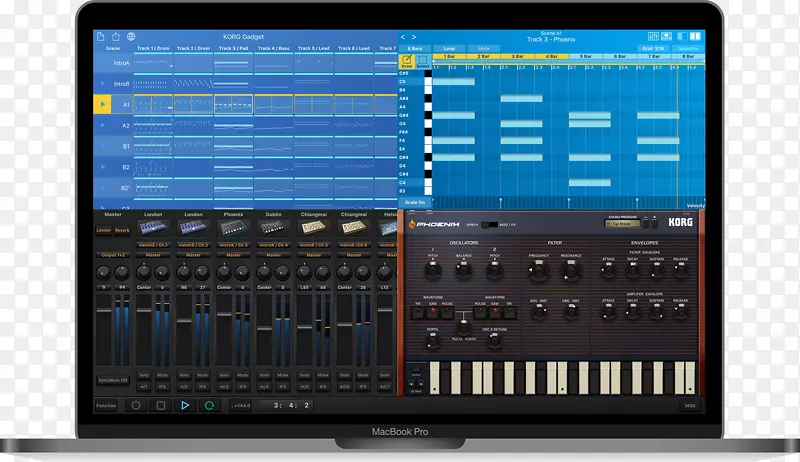Start playback with the play button
Screen dimensions: 800x462
[x=185, y=405]
